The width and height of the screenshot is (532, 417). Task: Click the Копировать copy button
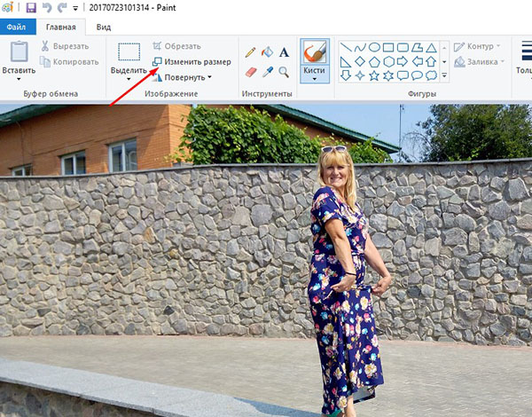pos(69,62)
